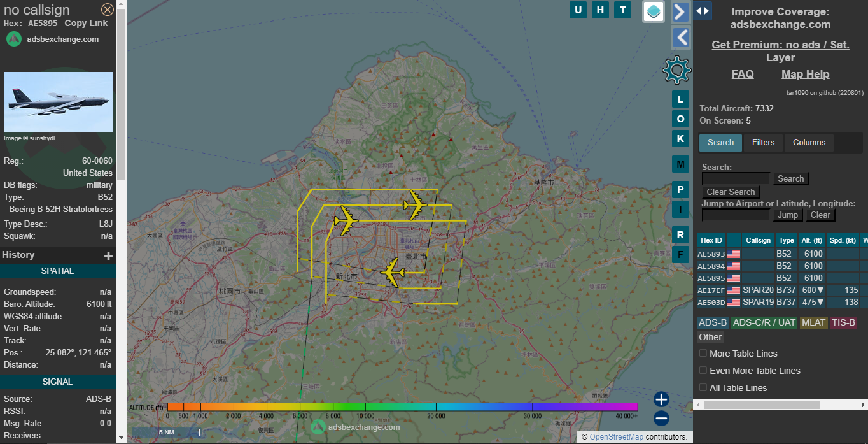Click the TIS-B legend label
868x444 pixels.
(x=844, y=322)
